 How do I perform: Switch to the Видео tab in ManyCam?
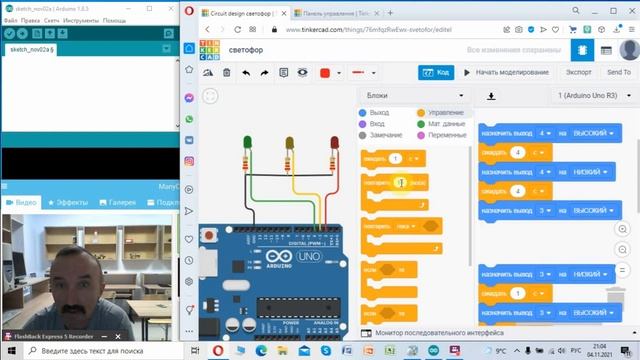tap(21, 202)
